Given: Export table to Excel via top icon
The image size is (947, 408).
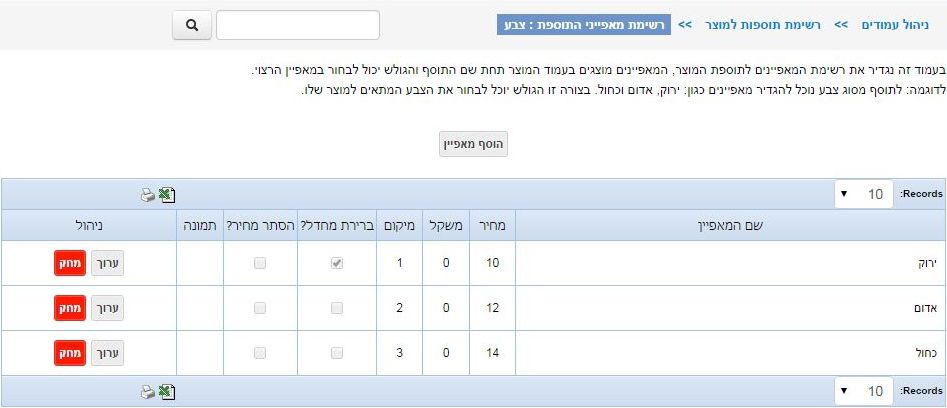Looking at the screenshot, I should click(167, 195).
